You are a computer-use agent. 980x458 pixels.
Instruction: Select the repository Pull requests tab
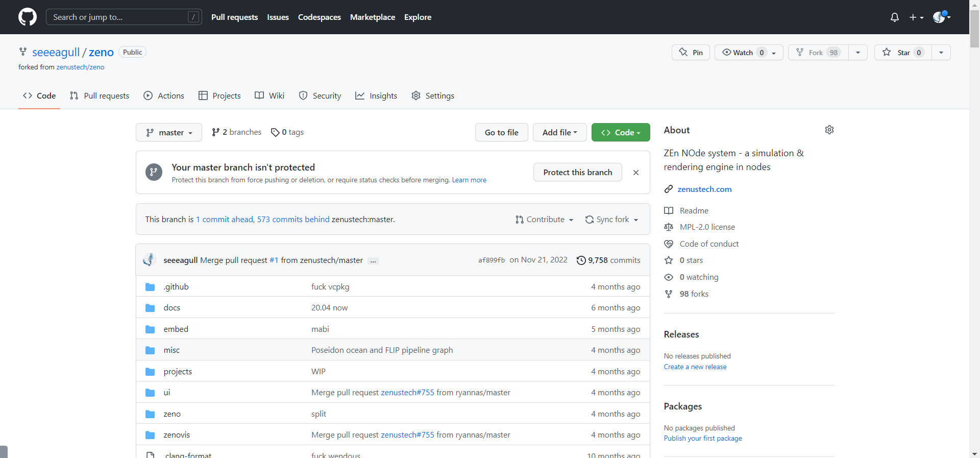(100, 95)
